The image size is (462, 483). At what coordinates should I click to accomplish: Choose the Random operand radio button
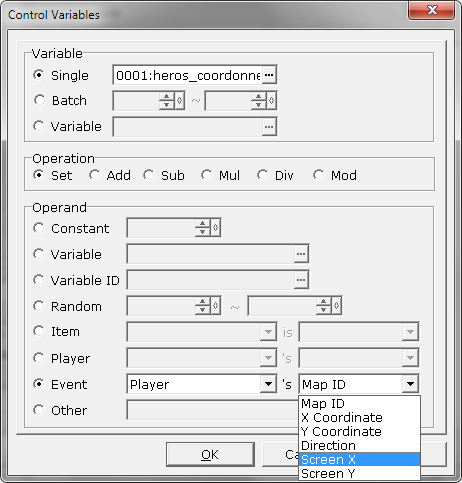[x=39, y=306]
